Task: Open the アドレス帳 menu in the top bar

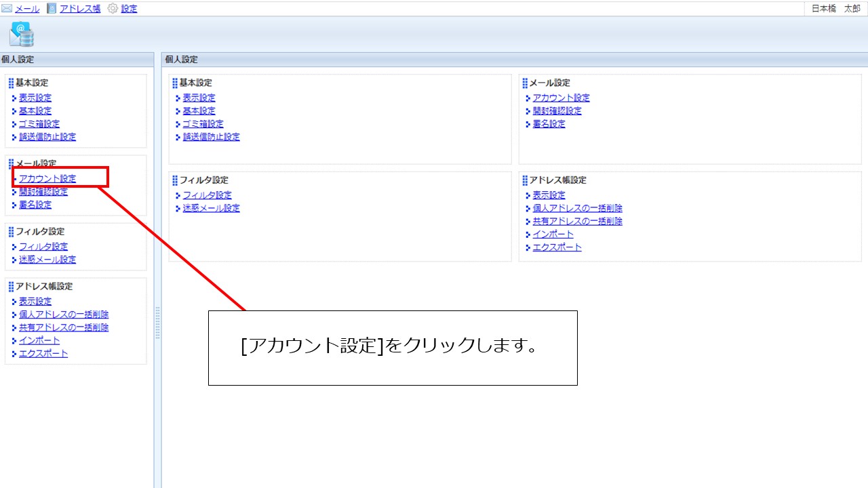Action: (79, 9)
